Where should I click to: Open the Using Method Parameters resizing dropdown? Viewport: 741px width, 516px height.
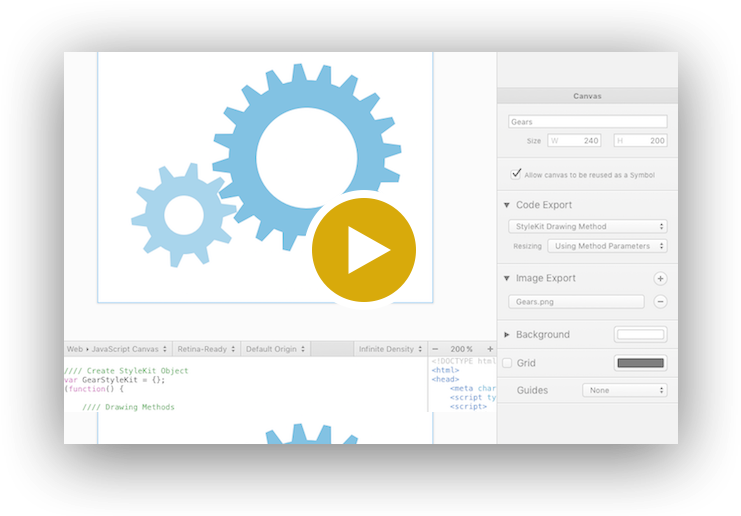pos(607,246)
